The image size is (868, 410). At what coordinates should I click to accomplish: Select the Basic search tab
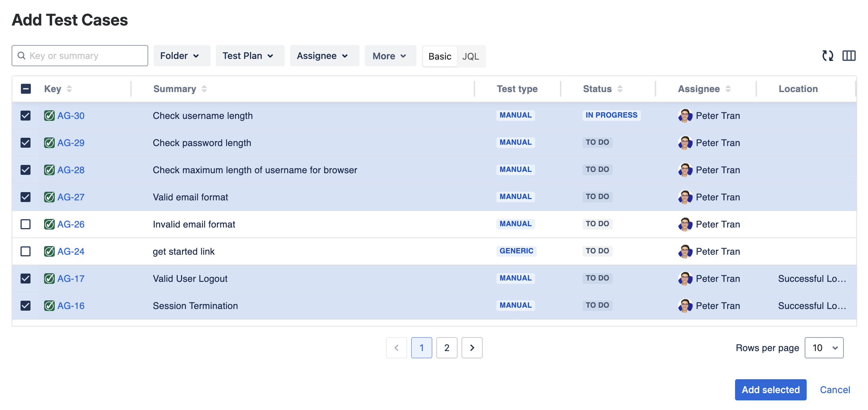point(439,56)
